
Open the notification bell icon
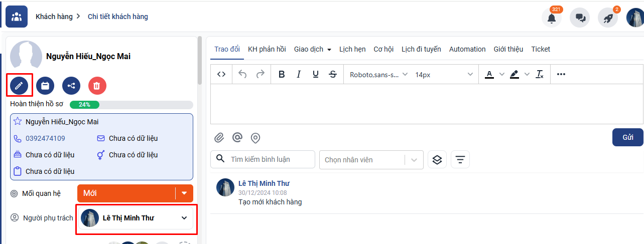[x=551, y=18]
